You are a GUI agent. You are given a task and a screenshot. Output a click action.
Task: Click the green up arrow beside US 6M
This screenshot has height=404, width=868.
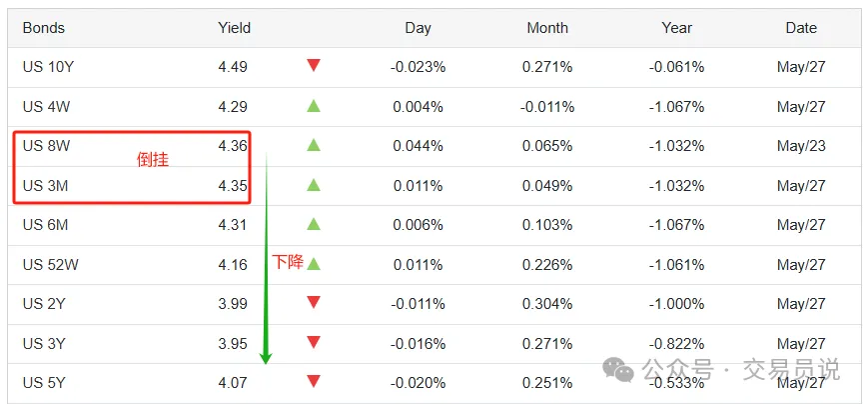314,224
